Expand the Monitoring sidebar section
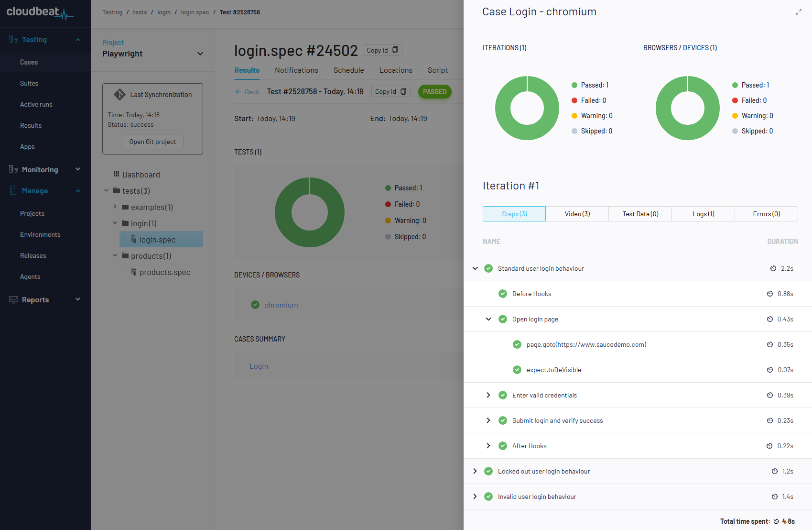Screen dimensions: 812x530 click(x=78, y=169)
